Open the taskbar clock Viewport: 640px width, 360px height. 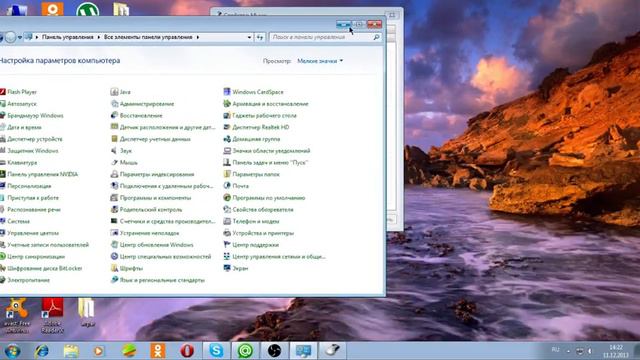[x=616, y=351]
